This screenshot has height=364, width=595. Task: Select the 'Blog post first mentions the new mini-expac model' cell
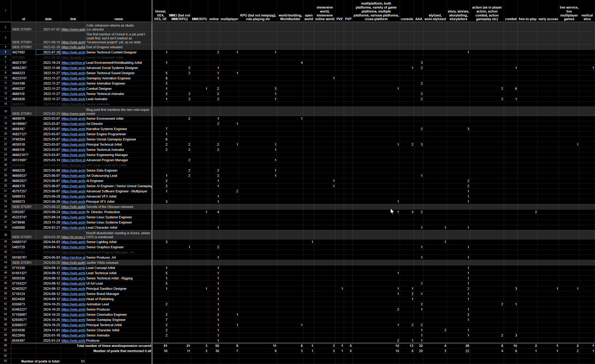118,111
